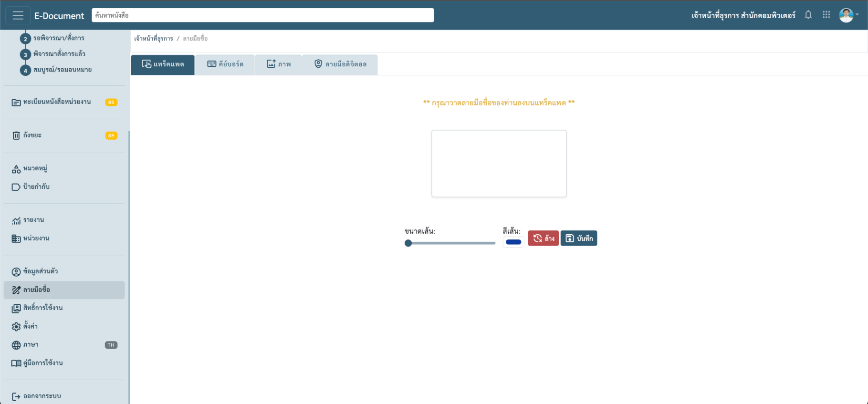868x404 pixels.
Task: Click the ขนาดเส้น line size slider
Action: pos(451,243)
